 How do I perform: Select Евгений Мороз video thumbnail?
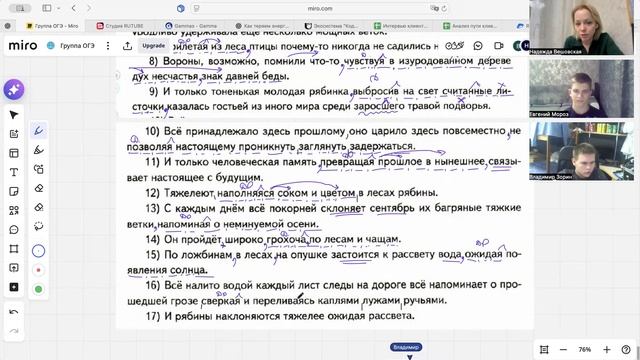(582, 89)
